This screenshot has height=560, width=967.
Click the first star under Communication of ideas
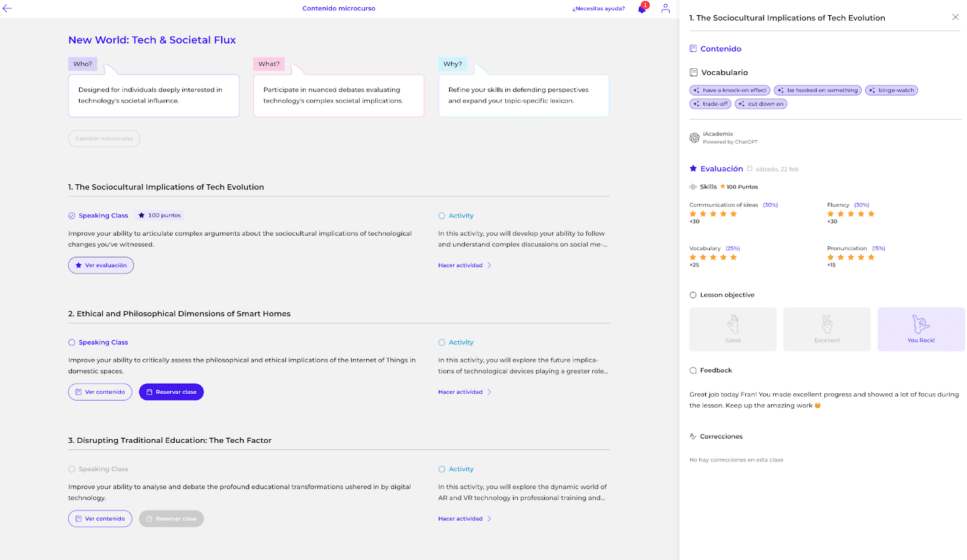[693, 214]
